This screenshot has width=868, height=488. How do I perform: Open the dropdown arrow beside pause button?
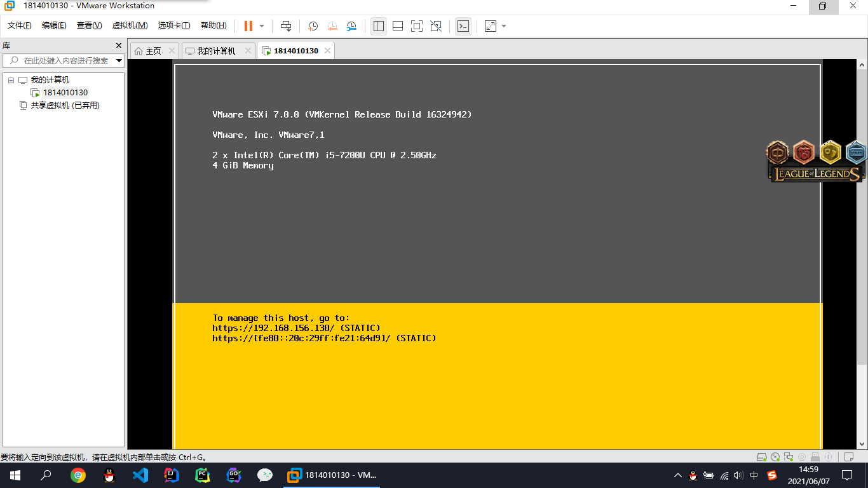[x=262, y=26]
